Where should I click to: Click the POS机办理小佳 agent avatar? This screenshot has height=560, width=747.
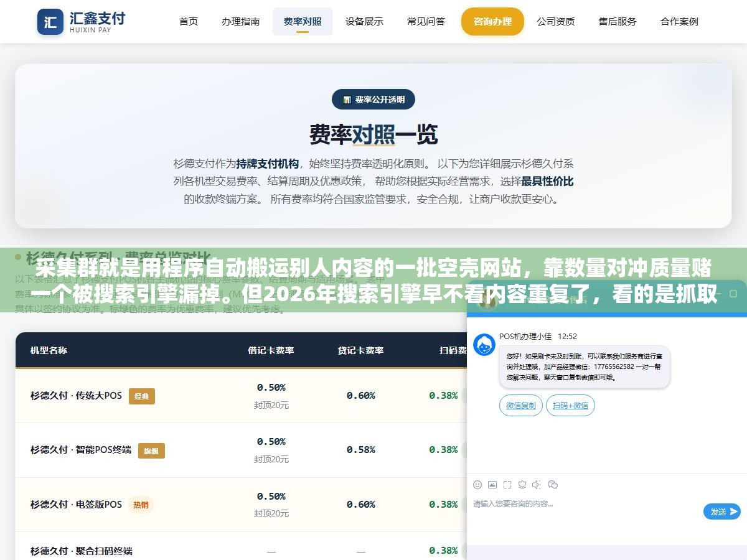484,345
